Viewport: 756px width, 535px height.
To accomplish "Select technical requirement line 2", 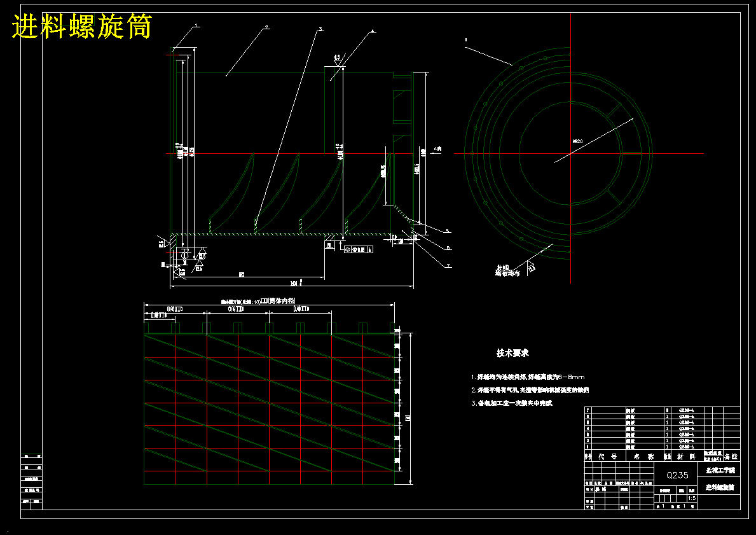I will [x=530, y=390].
